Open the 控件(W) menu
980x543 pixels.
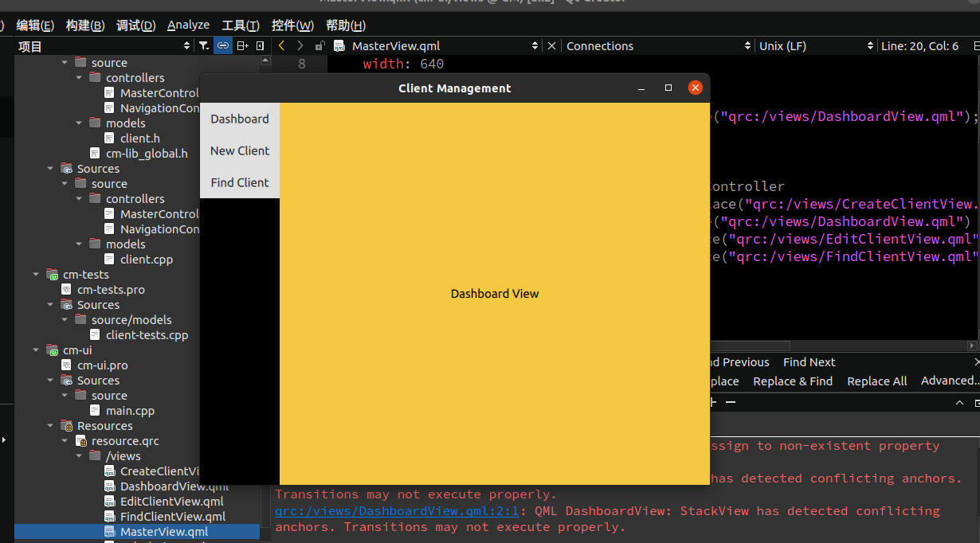point(292,25)
